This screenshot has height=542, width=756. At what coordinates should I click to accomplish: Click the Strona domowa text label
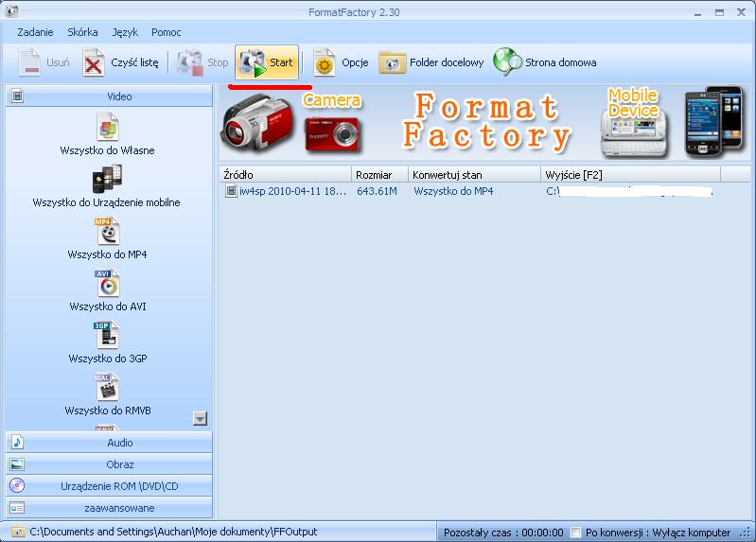(561, 62)
